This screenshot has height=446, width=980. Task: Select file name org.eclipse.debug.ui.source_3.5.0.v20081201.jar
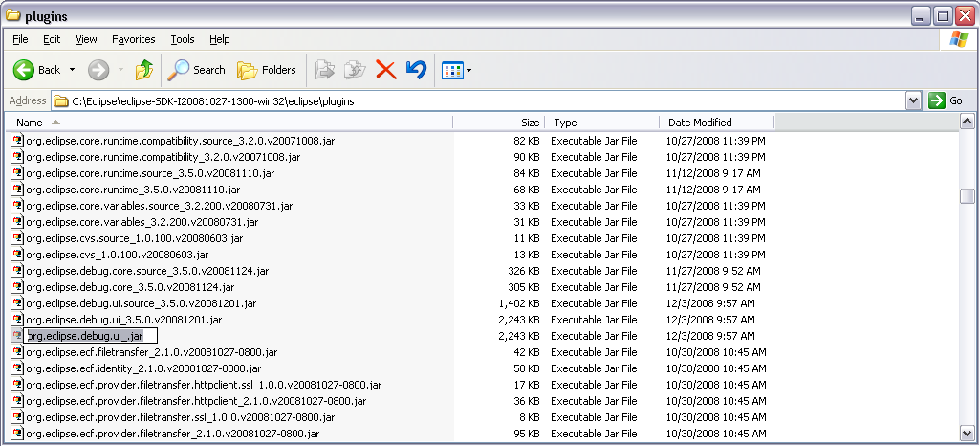(x=141, y=303)
